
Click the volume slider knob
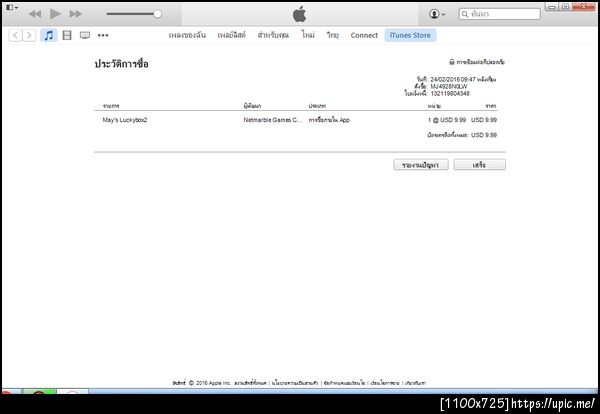(157, 14)
